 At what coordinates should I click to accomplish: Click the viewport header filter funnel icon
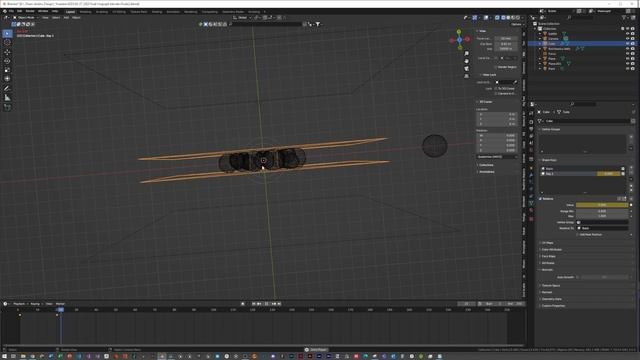(318, 24)
